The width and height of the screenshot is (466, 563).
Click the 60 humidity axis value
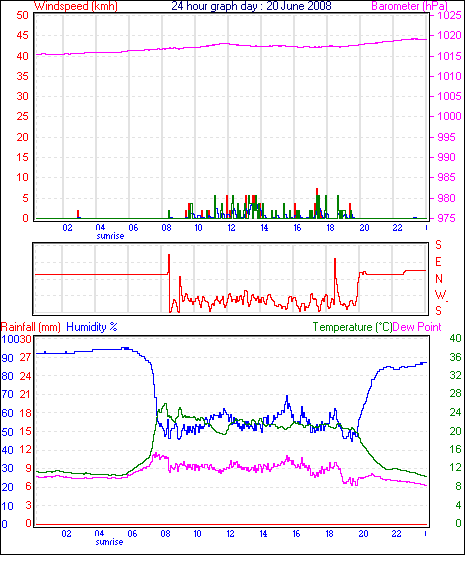pyautogui.click(x=7, y=413)
